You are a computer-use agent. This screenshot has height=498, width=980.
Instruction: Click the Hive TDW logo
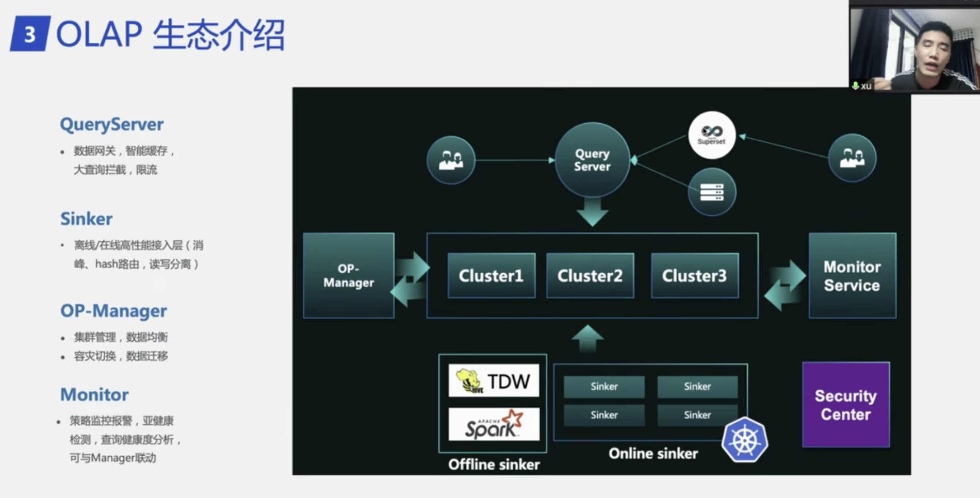point(494,381)
